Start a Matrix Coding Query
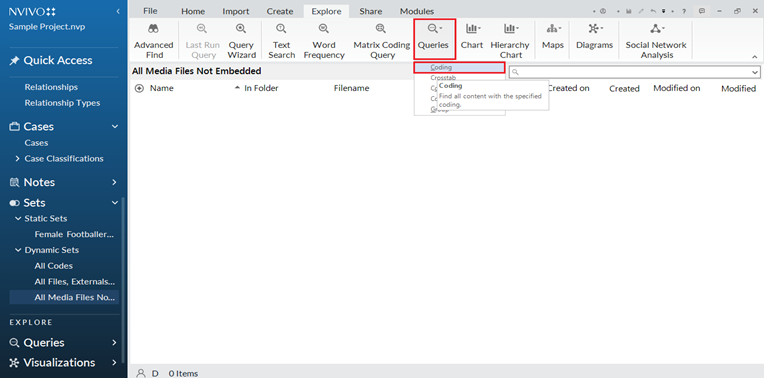The width and height of the screenshot is (764, 378). pos(382,41)
